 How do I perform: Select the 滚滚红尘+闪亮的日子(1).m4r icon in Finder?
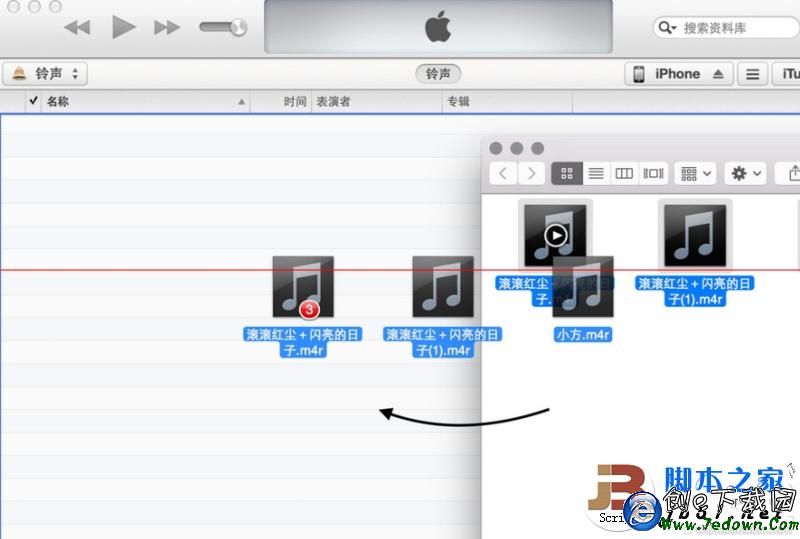(695, 235)
